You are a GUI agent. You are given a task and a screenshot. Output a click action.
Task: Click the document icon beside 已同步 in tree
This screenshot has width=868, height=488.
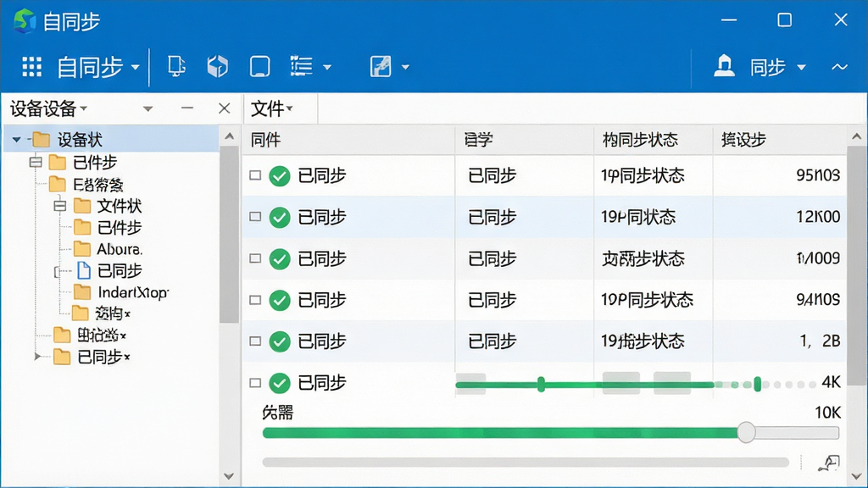point(84,270)
